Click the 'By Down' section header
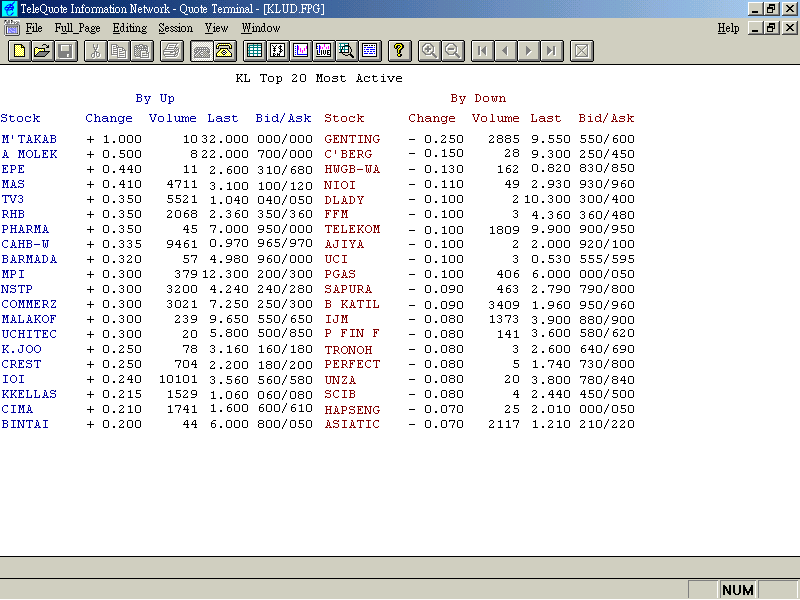The width and height of the screenshot is (800, 600). click(x=478, y=98)
